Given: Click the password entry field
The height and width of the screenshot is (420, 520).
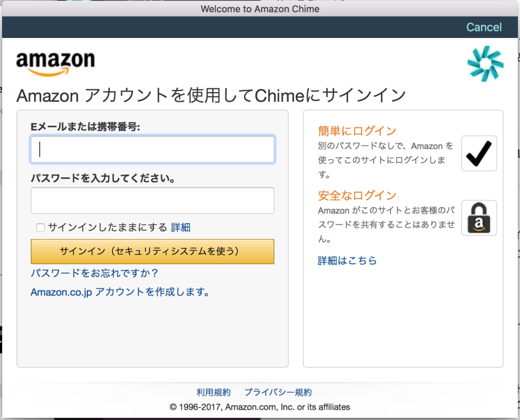Looking at the screenshot, I should (152, 201).
